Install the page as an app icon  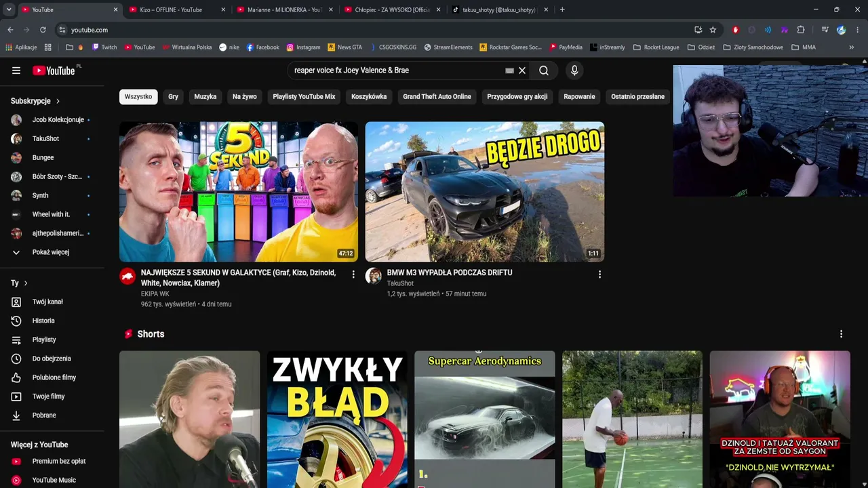pos(698,30)
